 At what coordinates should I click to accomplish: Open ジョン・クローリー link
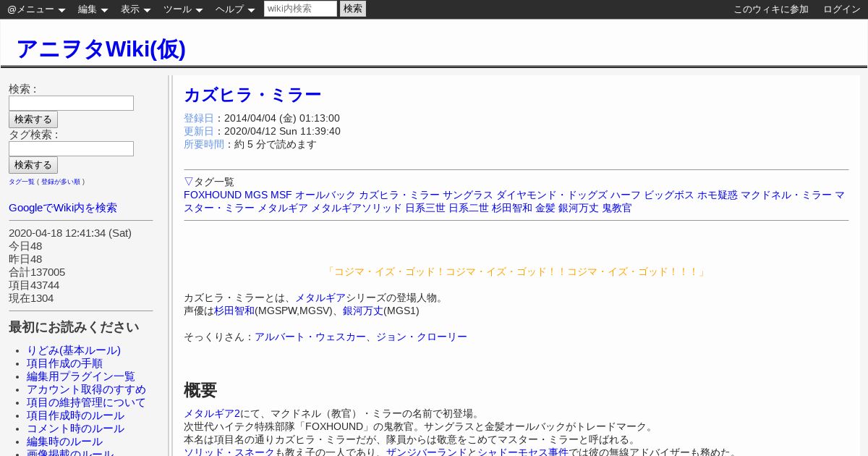tap(422, 337)
